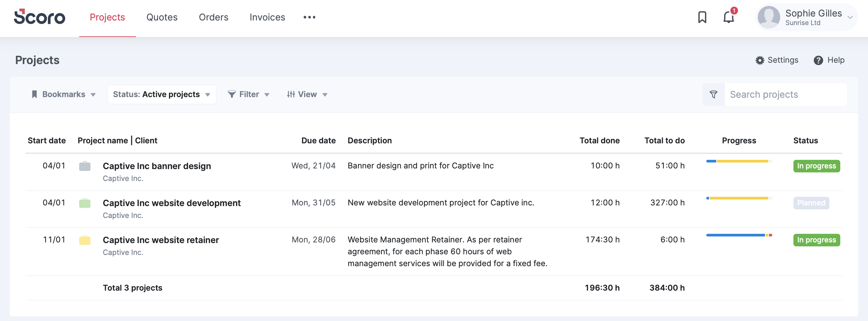
Task: Click due date Mon, 28/06
Action: [313, 240]
